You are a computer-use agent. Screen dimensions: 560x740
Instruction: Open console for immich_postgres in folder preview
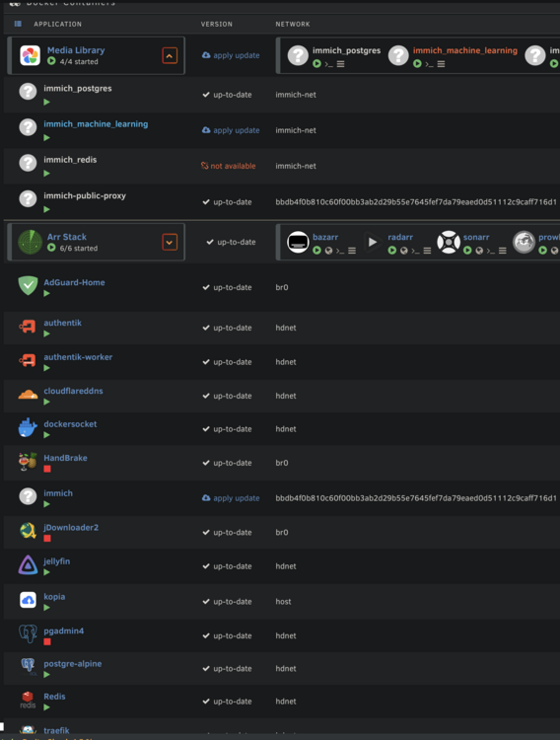[x=329, y=64]
